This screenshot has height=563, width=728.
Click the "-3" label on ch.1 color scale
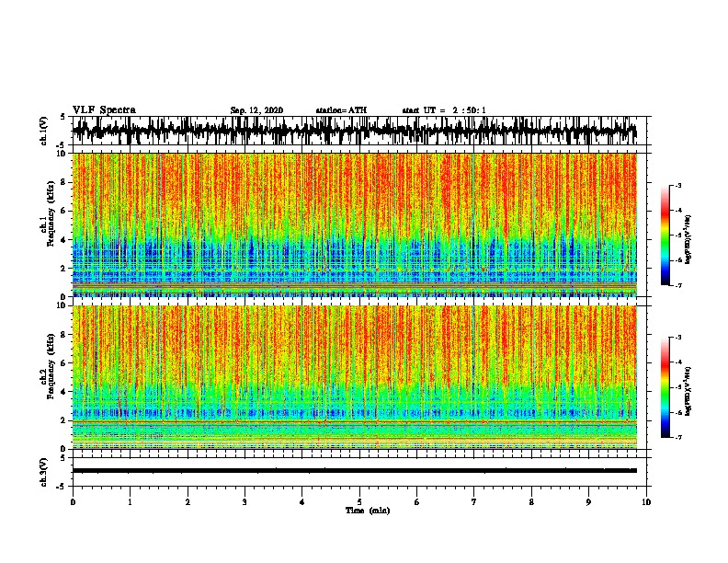[678, 185]
